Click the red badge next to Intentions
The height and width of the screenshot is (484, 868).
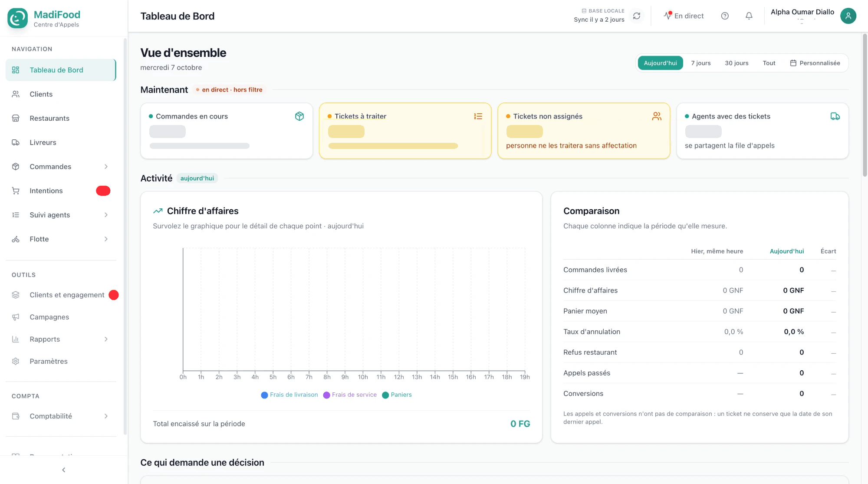(x=103, y=191)
